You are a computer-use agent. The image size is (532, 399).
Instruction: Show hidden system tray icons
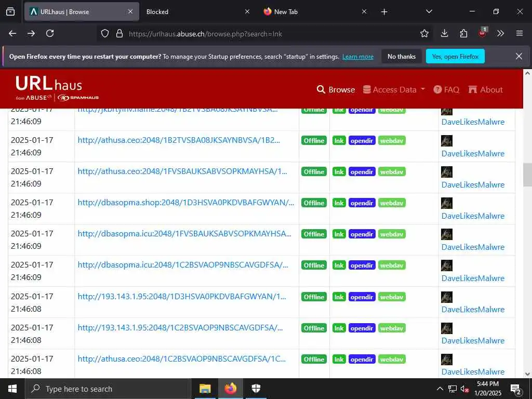point(440,389)
